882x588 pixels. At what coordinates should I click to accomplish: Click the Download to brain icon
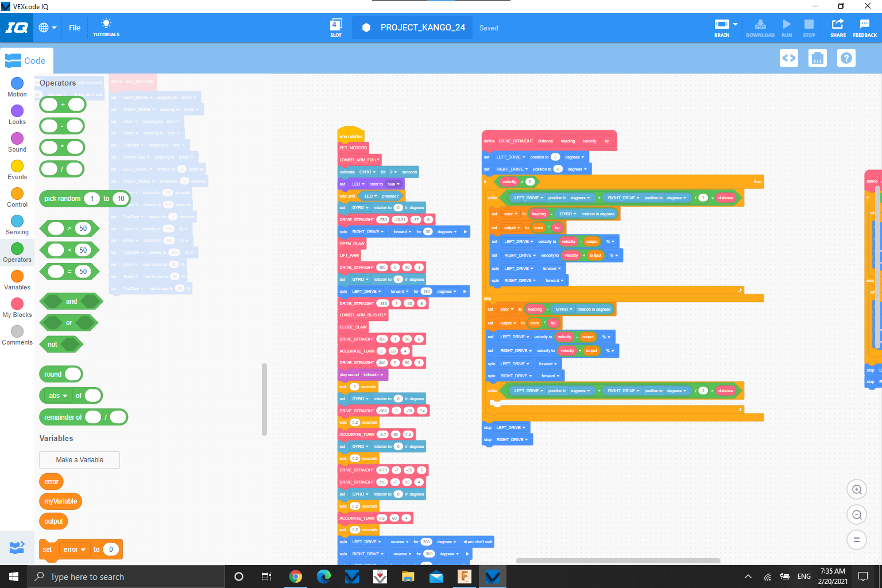tap(760, 27)
